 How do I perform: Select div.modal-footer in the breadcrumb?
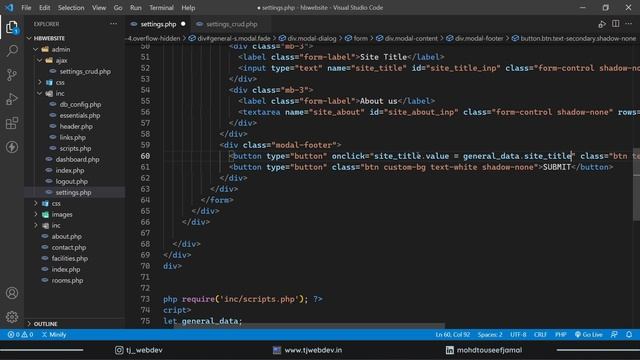[479, 38]
